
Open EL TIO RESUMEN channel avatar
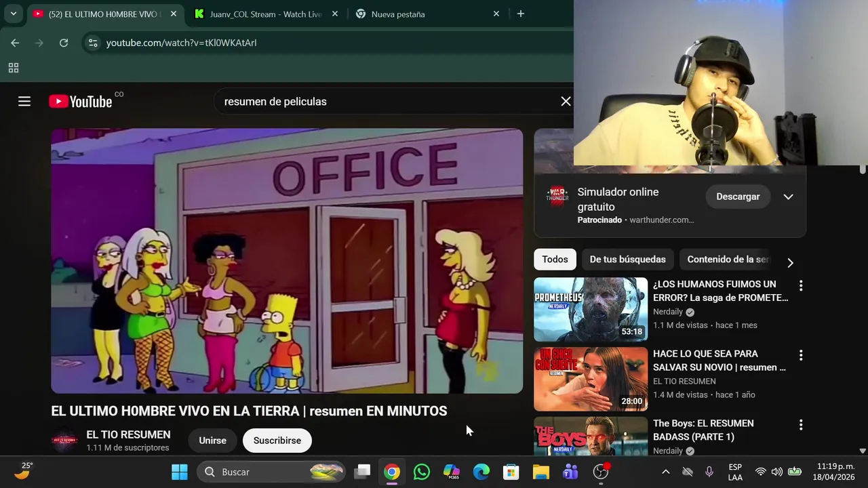click(x=65, y=441)
